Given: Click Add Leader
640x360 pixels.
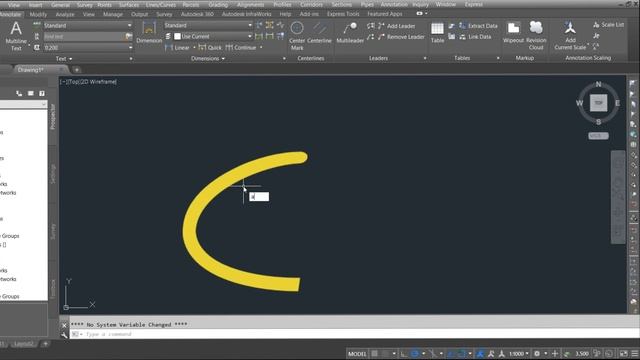Looking at the screenshot, I should coord(396,26).
